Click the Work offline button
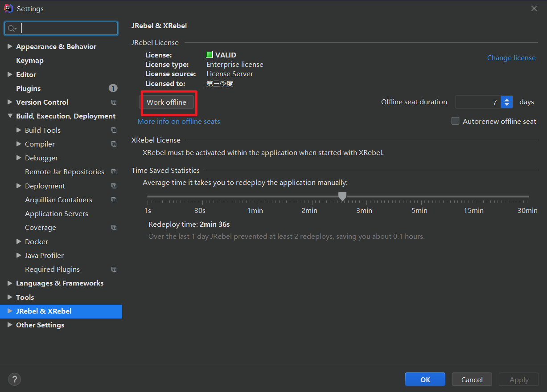The height and width of the screenshot is (392, 547). point(167,102)
